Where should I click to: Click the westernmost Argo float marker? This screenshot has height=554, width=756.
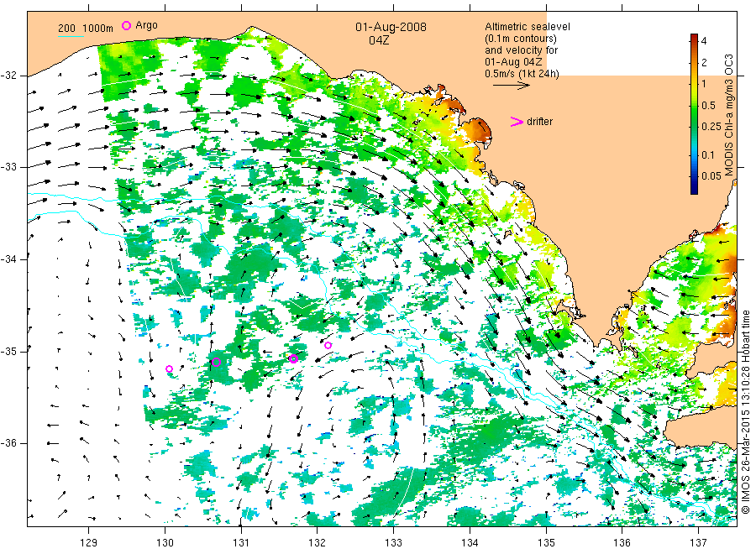pos(169,369)
